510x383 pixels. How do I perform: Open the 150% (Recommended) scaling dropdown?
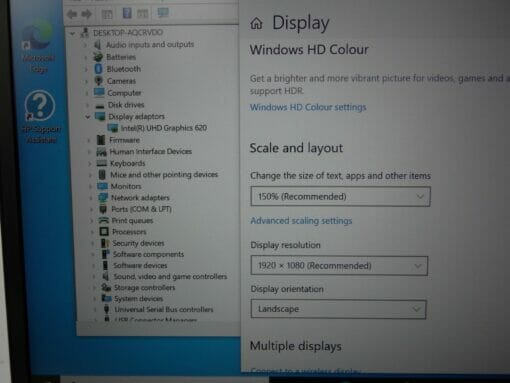click(x=340, y=197)
